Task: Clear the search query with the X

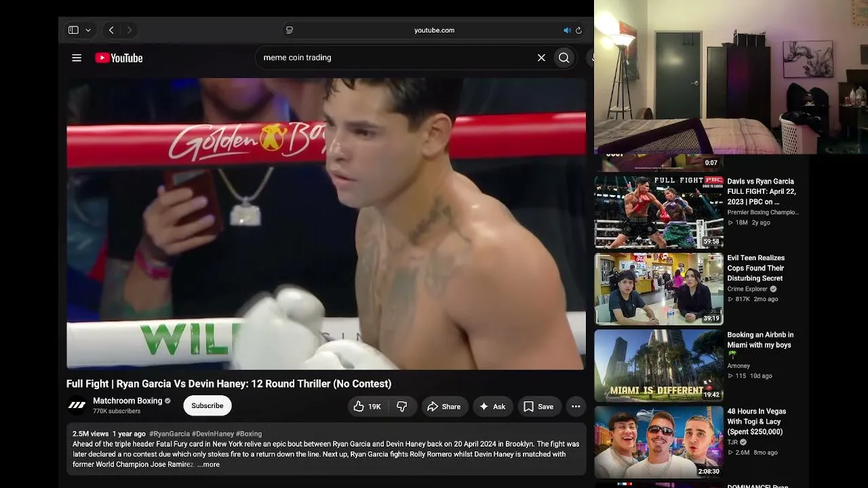Action: tap(541, 58)
